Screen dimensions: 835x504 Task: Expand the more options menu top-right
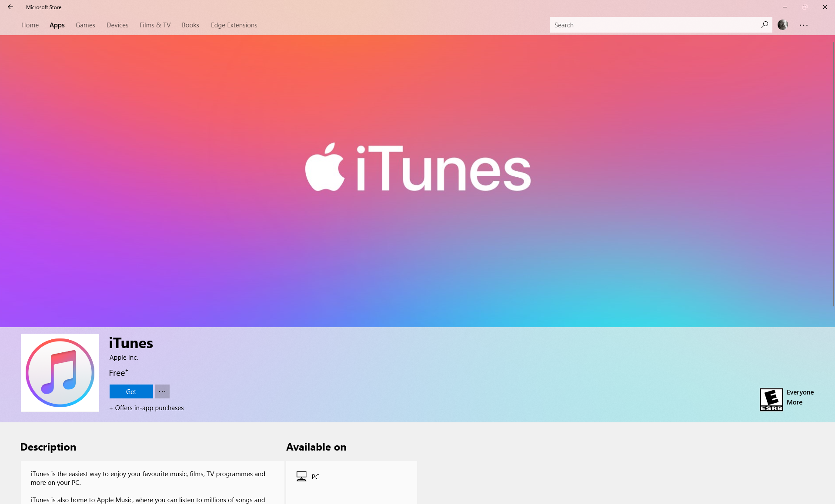[x=804, y=25]
